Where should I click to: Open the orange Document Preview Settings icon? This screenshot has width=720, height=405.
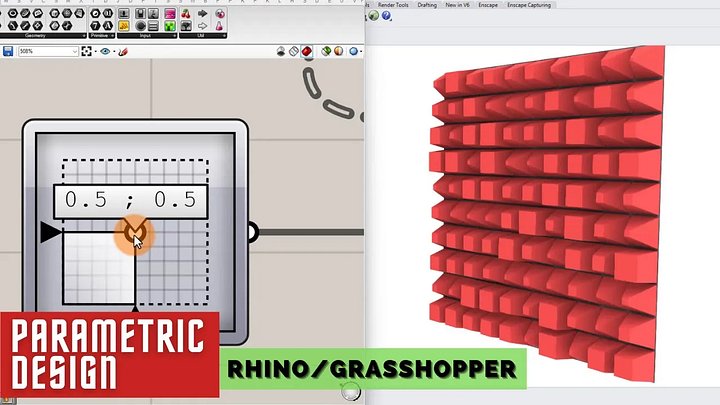338,51
